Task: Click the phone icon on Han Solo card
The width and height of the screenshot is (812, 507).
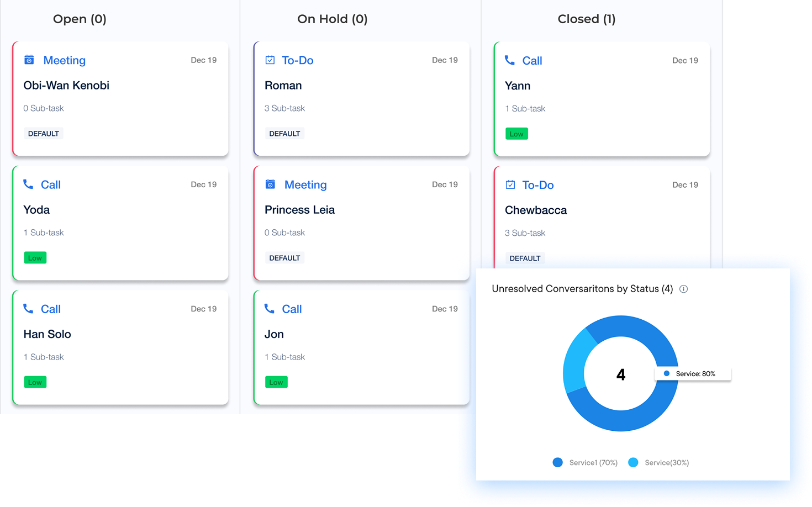Action: [x=28, y=308]
